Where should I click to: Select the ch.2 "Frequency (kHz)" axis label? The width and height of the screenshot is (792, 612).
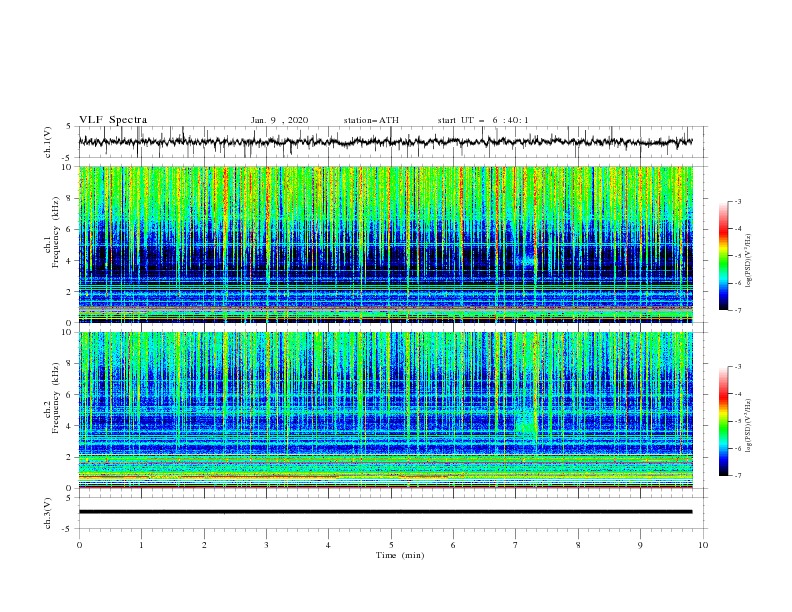[56, 396]
